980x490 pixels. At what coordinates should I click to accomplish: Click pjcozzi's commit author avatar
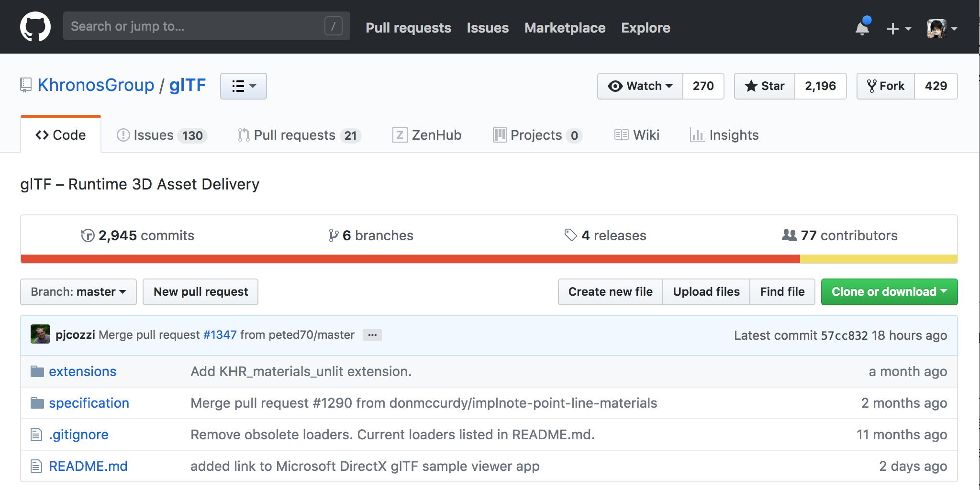[x=40, y=334]
